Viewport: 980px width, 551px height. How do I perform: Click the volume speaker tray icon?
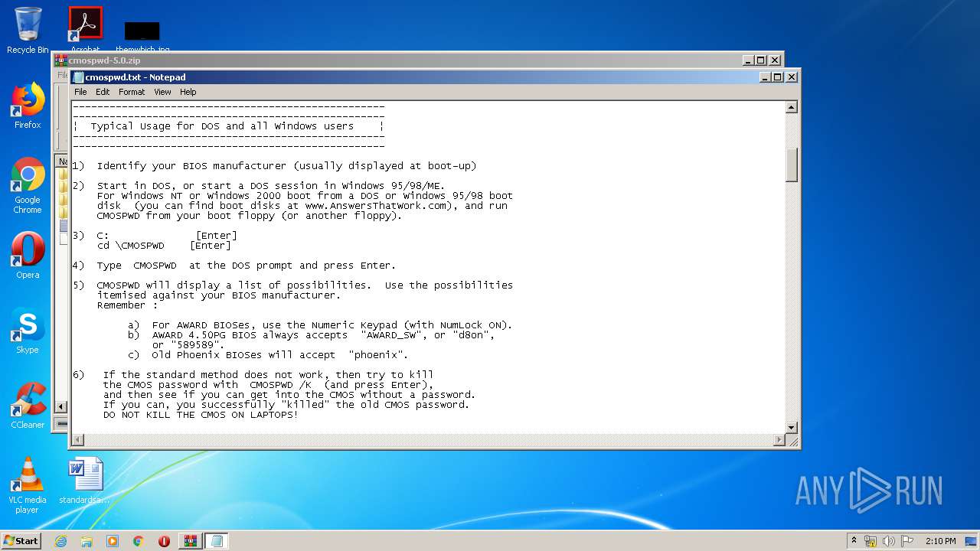889,541
